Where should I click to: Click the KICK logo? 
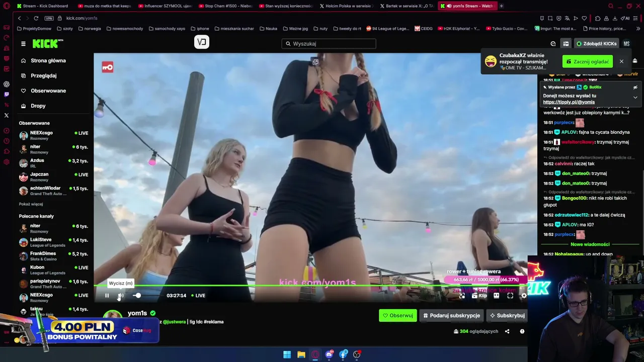point(47,44)
